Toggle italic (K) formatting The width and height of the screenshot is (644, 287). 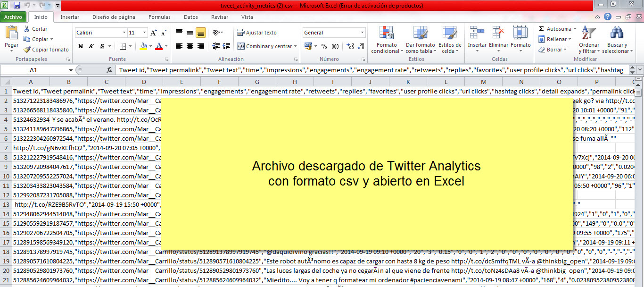pyautogui.click(x=91, y=46)
